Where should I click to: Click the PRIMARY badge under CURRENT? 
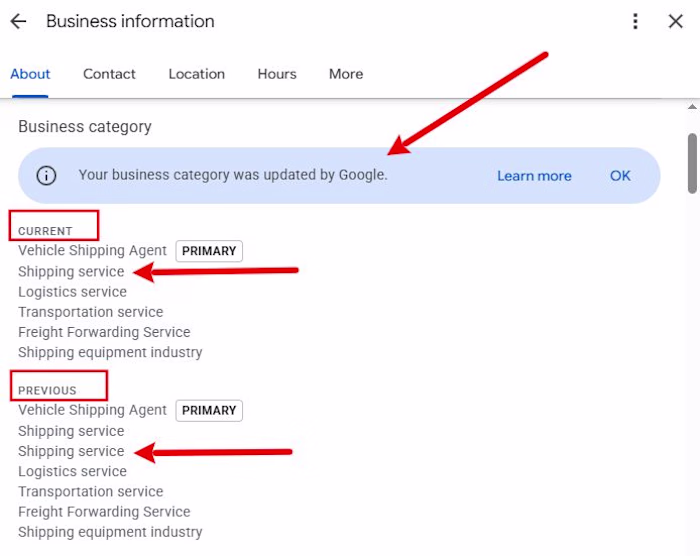coord(209,251)
